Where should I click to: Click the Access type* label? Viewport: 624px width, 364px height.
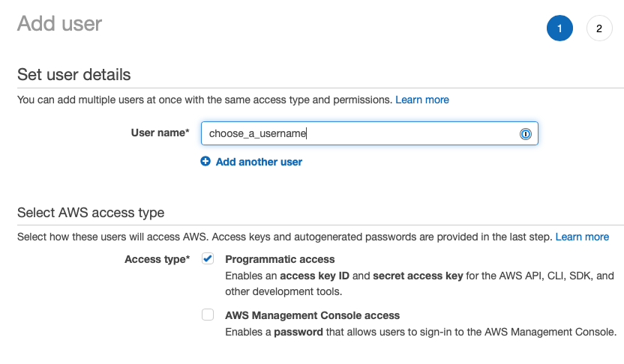[x=157, y=259]
